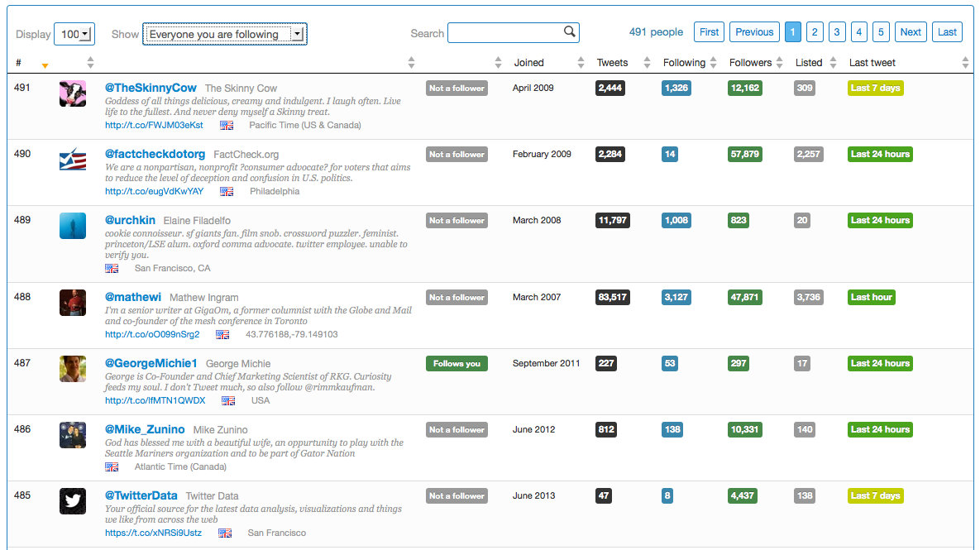
Task: Click language flag icon beside Philadelphia
Action: point(227,192)
